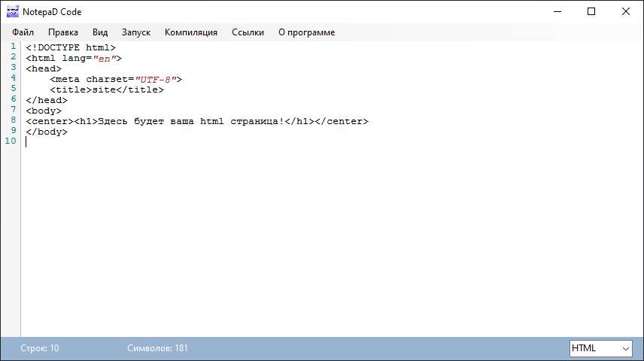Click line number 1 in gutter
The width and height of the screenshot is (644, 361).
pyautogui.click(x=14, y=47)
